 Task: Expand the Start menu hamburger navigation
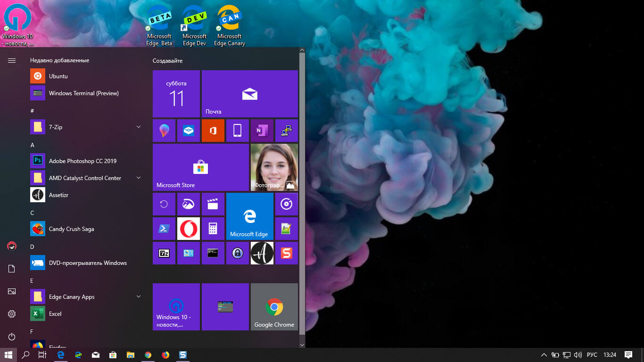pos(12,60)
